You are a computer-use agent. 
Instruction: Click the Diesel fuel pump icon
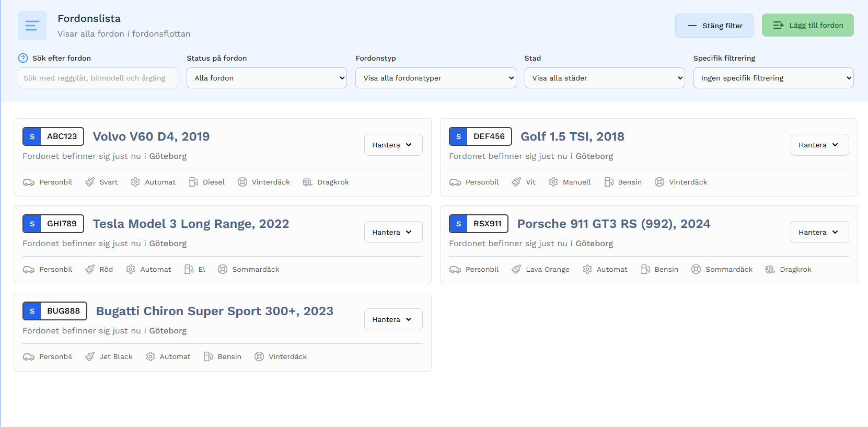coord(193,182)
